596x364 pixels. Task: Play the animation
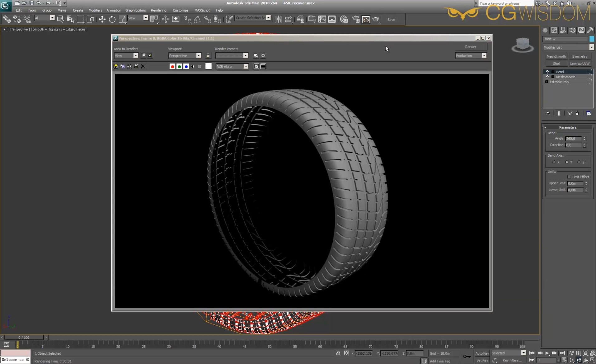(x=547, y=353)
